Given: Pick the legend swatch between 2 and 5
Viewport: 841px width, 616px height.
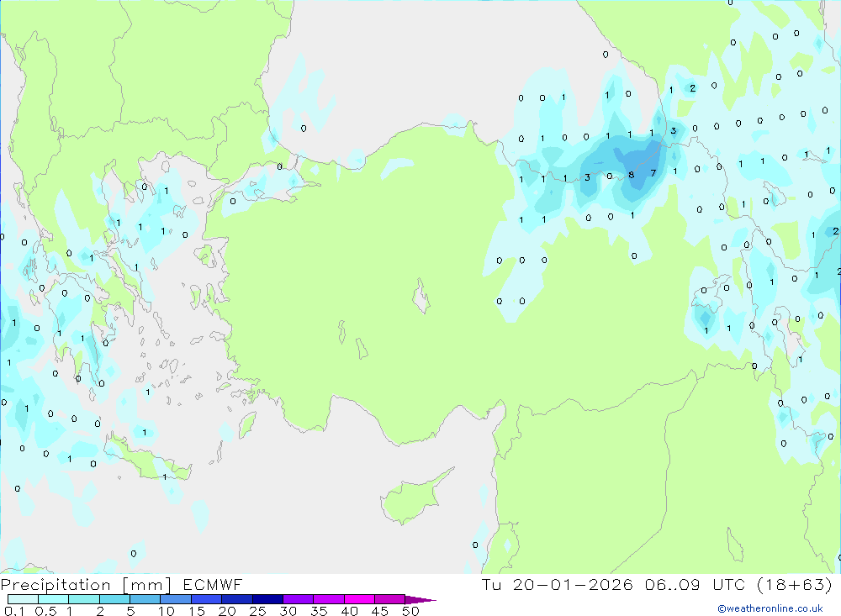Looking at the screenshot, I should [114, 599].
